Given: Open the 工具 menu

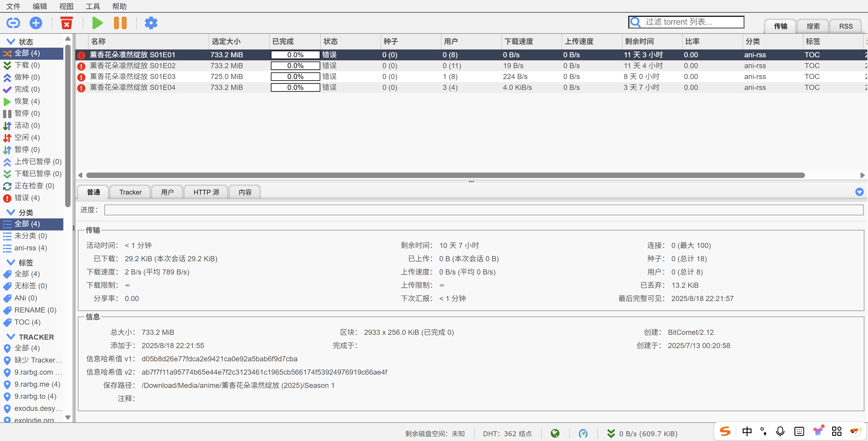Looking at the screenshot, I should click(93, 6).
